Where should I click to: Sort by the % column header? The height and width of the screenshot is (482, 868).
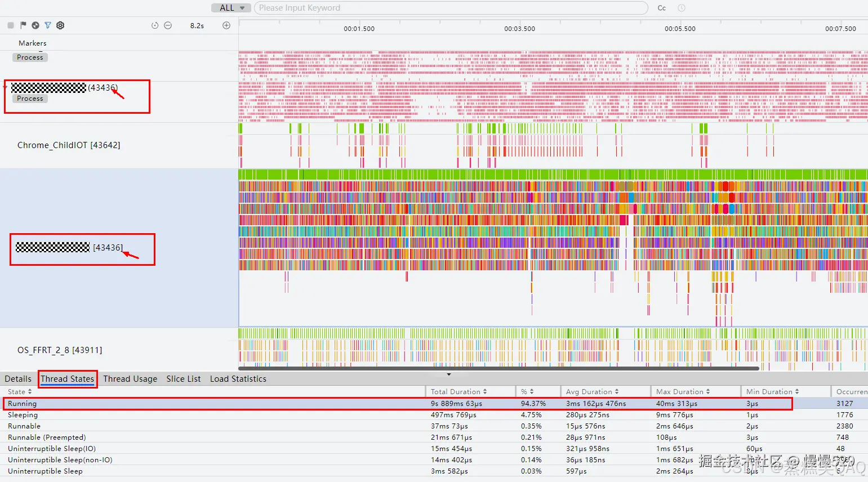tap(527, 392)
